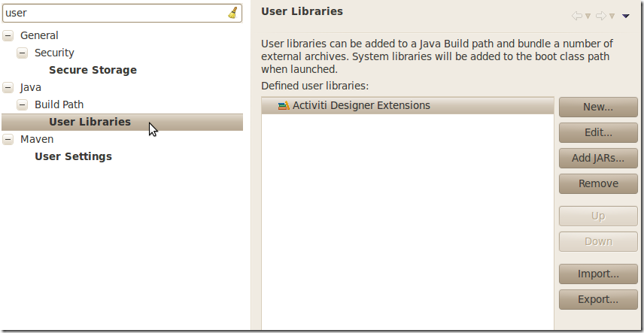Image resolution: width=644 pixels, height=333 pixels.
Task: Open the Secure Storage preference page
Action: click(93, 70)
